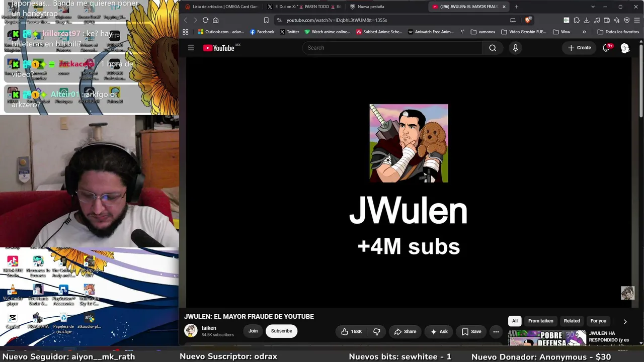Show more bookmarks with chevron

tap(584, 32)
